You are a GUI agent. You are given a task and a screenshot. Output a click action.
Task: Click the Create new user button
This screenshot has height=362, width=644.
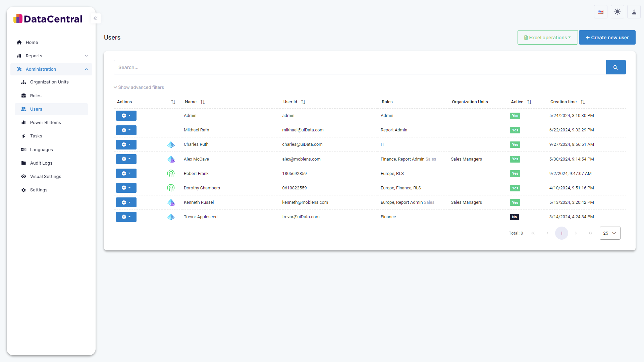tap(607, 38)
